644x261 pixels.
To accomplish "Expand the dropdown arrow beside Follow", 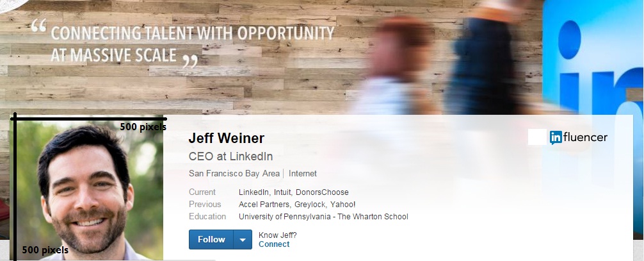I will [x=243, y=240].
